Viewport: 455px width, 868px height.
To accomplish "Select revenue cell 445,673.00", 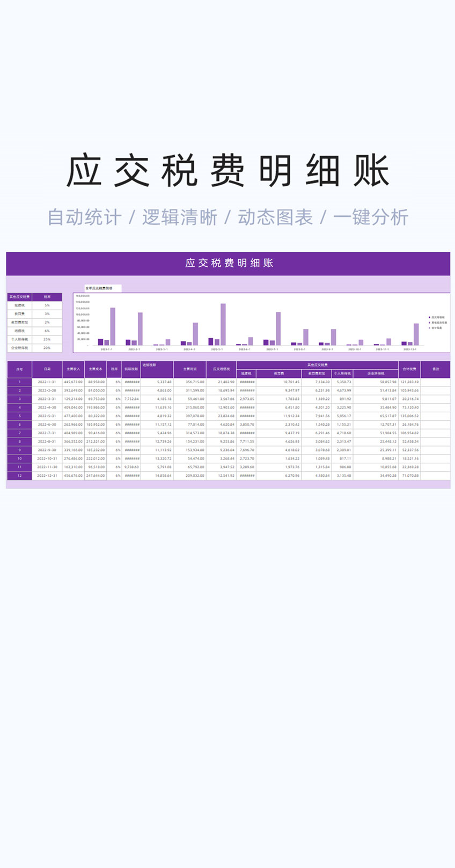I will tap(74, 382).
